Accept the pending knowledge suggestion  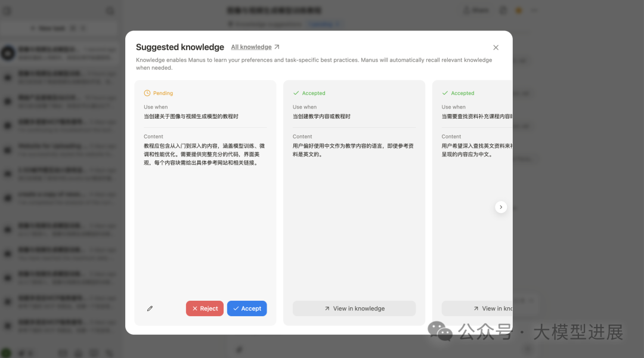pos(247,308)
